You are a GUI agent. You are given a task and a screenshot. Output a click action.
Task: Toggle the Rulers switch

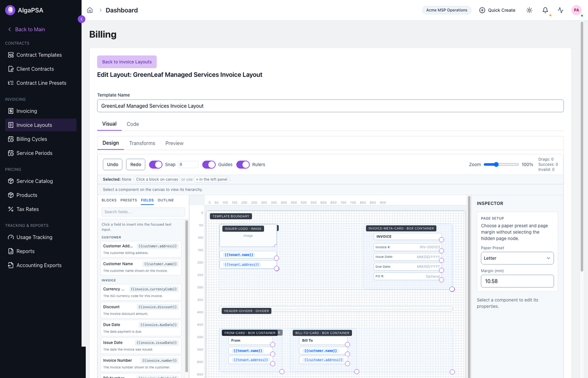pos(243,165)
